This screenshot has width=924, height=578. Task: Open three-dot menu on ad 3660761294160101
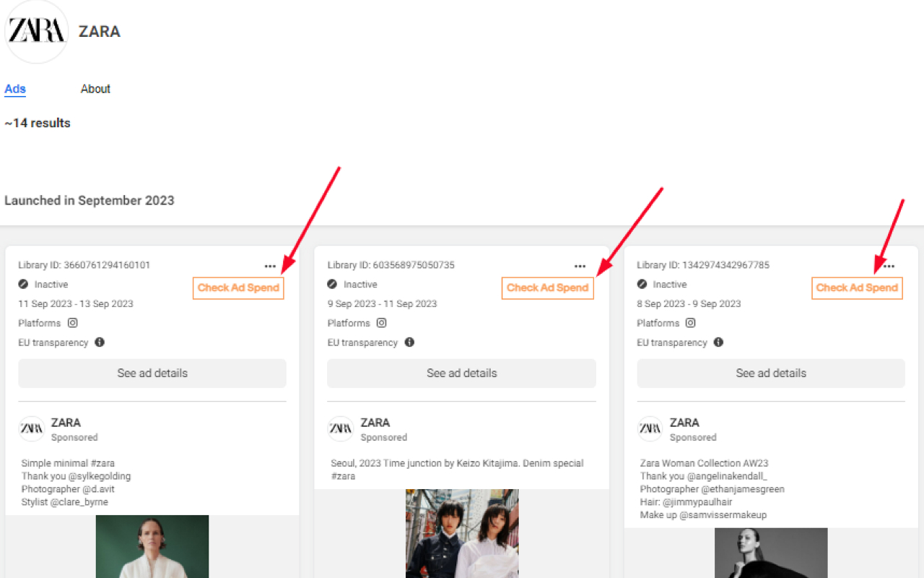(270, 266)
